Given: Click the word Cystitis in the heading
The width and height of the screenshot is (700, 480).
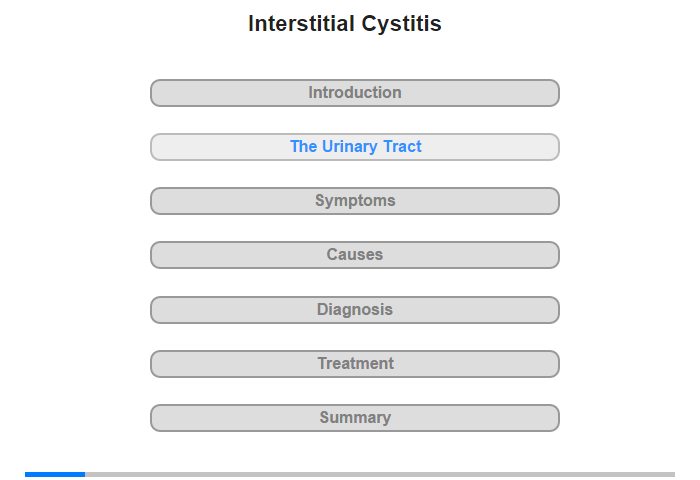Looking at the screenshot, I should (401, 24).
